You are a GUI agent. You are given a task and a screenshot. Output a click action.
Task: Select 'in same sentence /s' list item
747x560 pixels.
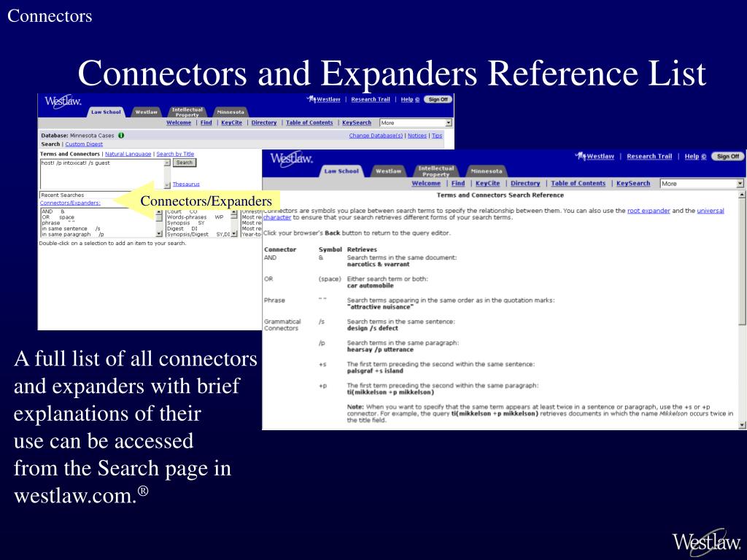pyautogui.click(x=71, y=228)
